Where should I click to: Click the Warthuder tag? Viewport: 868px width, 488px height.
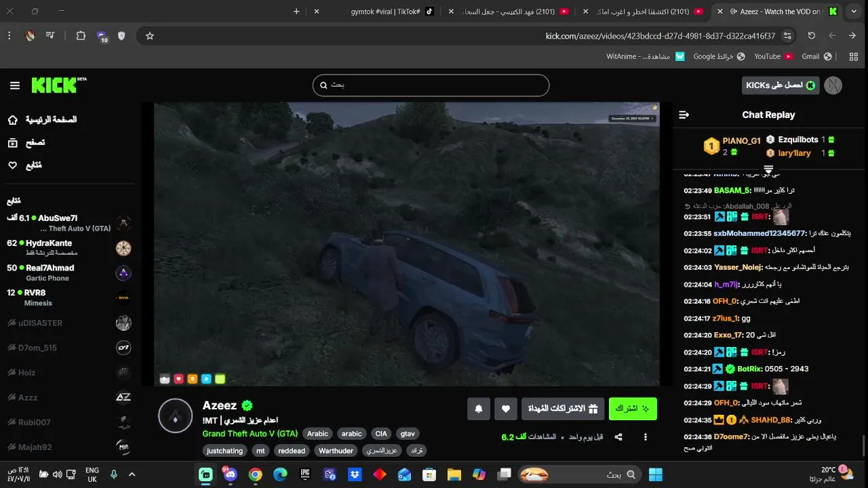(x=336, y=451)
